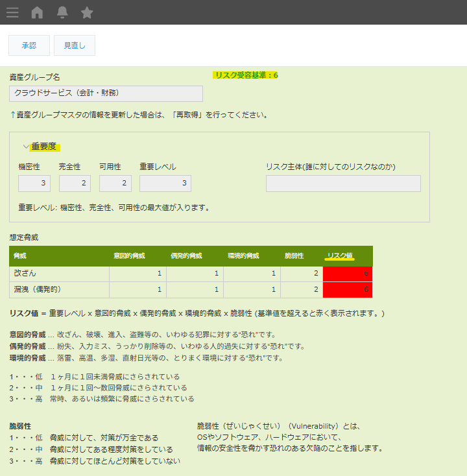Select the 改ざん threat row name
The height and width of the screenshot is (476, 467).
coord(26,273)
